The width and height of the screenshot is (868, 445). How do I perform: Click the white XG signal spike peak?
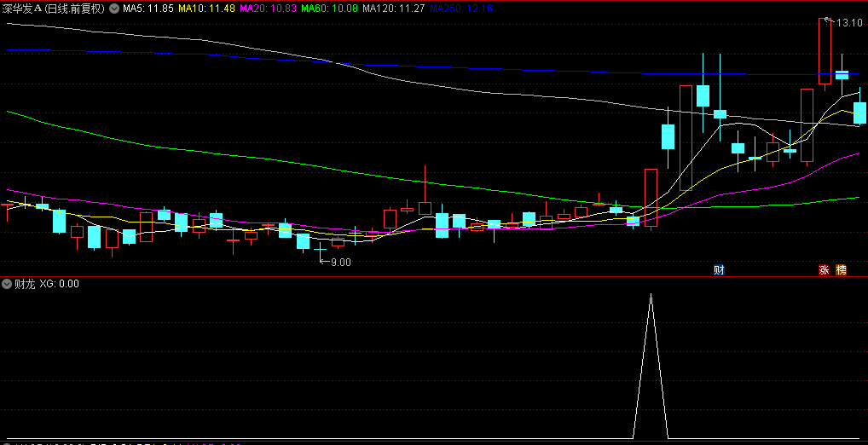[651, 296]
